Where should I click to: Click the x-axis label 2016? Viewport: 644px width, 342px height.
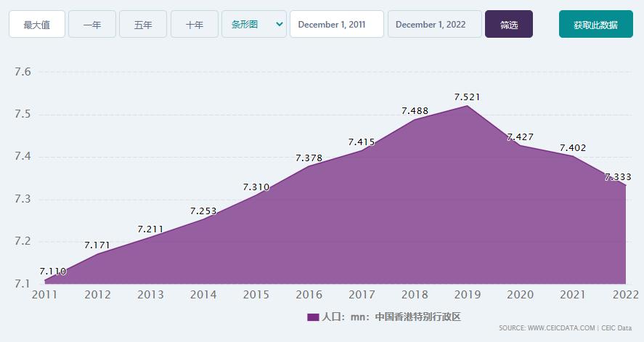point(309,295)
